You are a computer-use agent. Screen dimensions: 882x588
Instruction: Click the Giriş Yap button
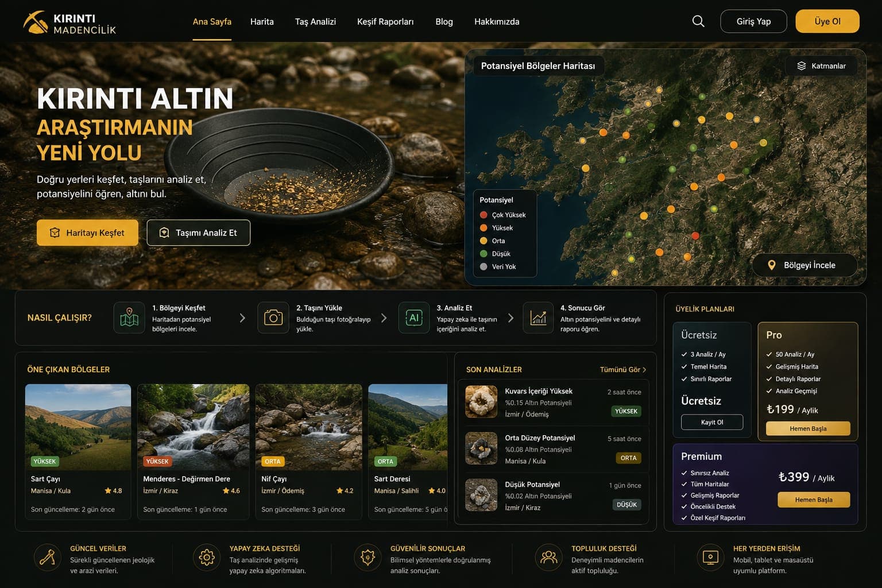[x=753, y=21]
